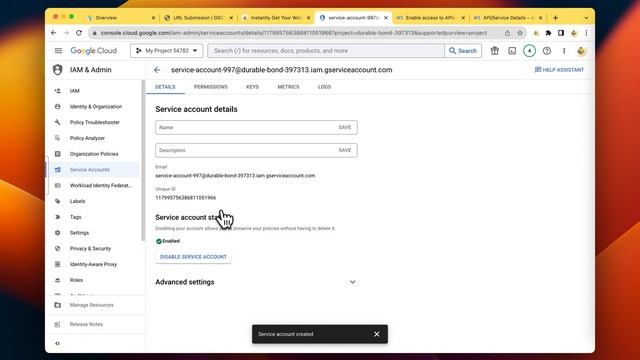Viewport: 640px width, 360px height.
Task: Open Chrome three-dot menu
Action: click(x=586, y=33)
